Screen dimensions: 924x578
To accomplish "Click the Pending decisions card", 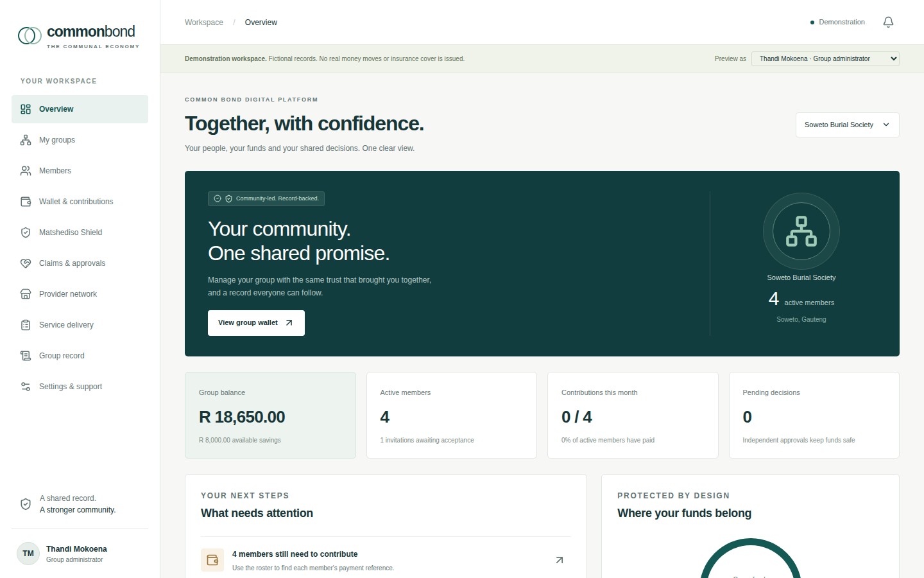I will coord(814,415).
